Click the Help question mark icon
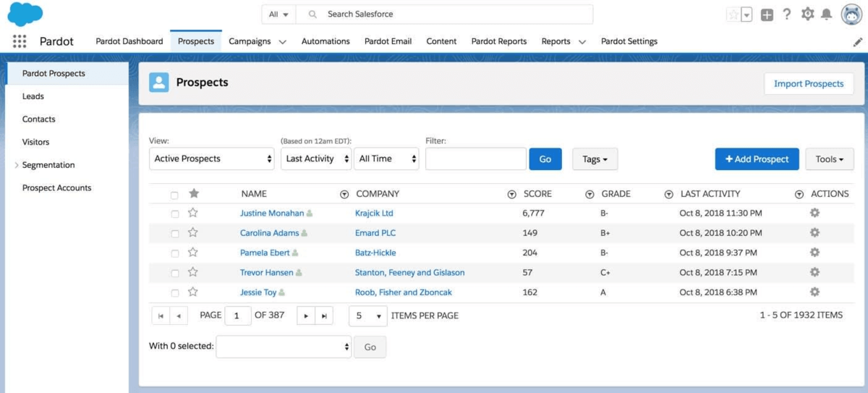The height and width of the screenshot is (393, 868). [787, 14]
